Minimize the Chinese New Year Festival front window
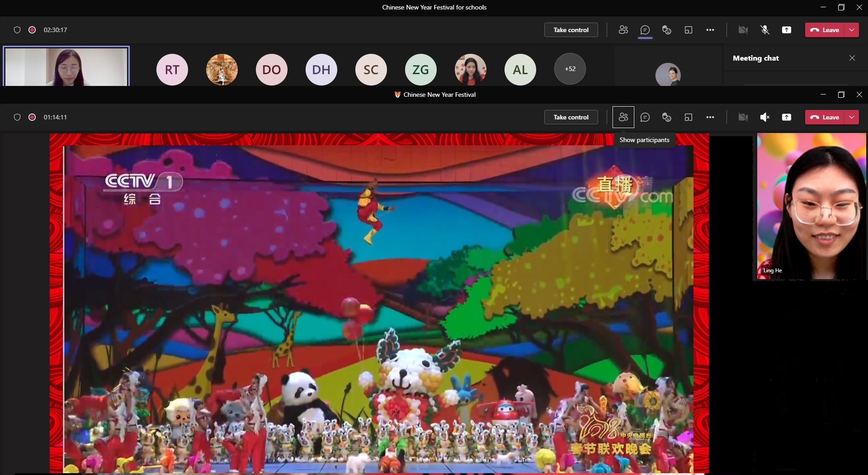This screenshot has height=475, width=868. click(x=823, y=95)
